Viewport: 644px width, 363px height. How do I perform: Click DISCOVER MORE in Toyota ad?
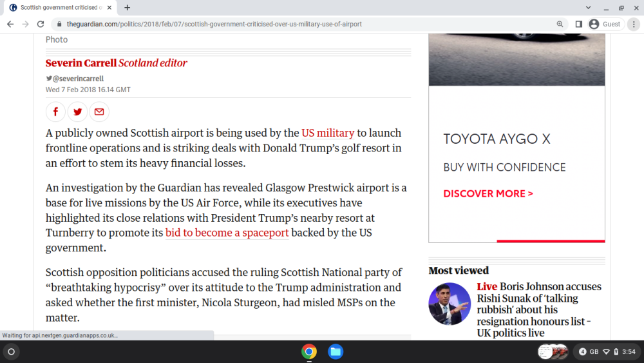coord(488,193)
